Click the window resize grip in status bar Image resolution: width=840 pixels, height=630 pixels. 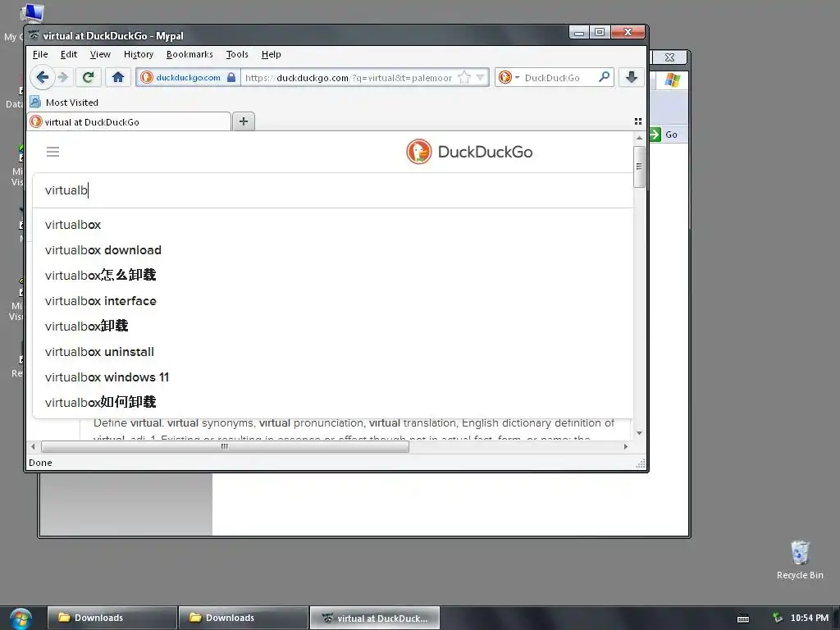tap(640, 463)
